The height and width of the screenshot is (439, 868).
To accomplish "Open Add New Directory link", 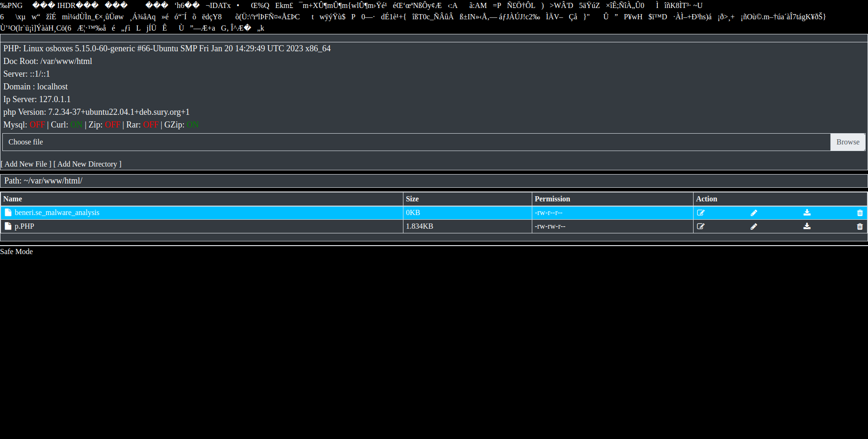I will 87,164.
